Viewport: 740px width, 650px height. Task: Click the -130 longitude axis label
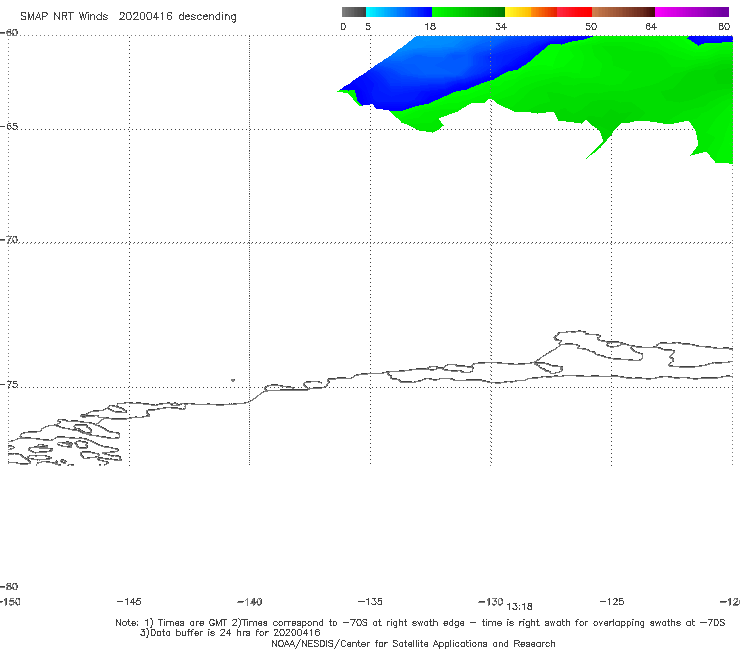click(x=491, y=602)
